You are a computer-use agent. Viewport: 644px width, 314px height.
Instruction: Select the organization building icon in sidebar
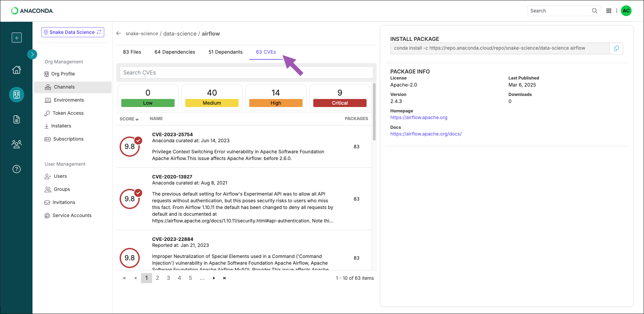pos(16,95)
